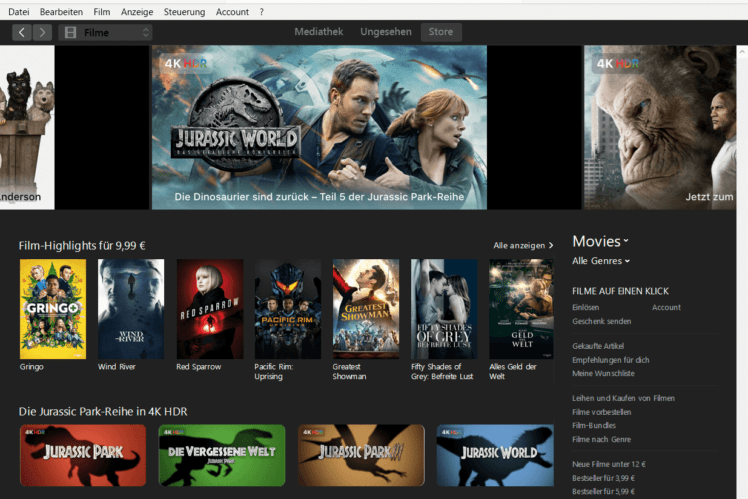Image resolution: width=748 pixels, height=499 pixels.
Task: Open the Fifty Shades of Grey poster
Action: tap(444, 309)
